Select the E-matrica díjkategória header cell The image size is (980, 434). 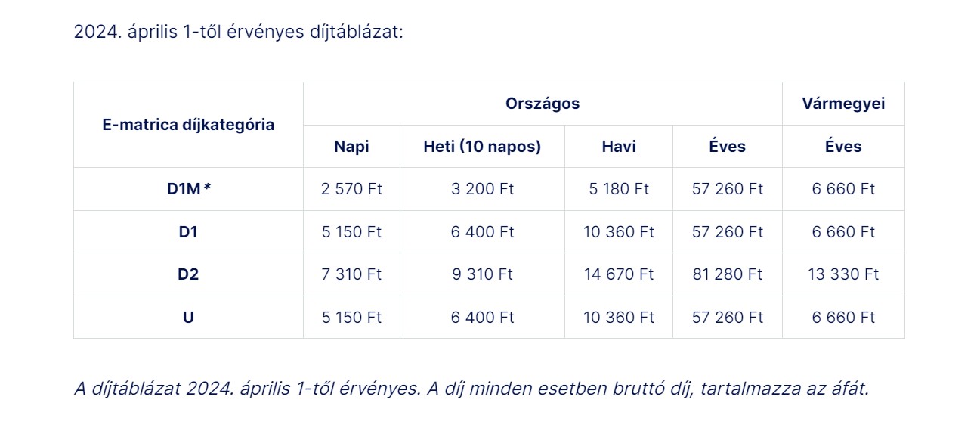tap(188, 125)
